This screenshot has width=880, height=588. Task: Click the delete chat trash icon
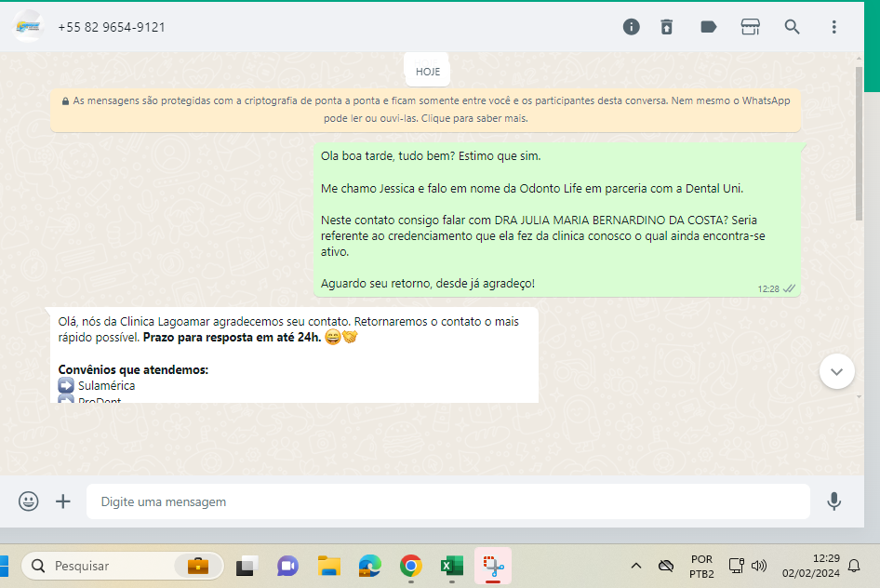pyautogui.click(x=666, y=27)
